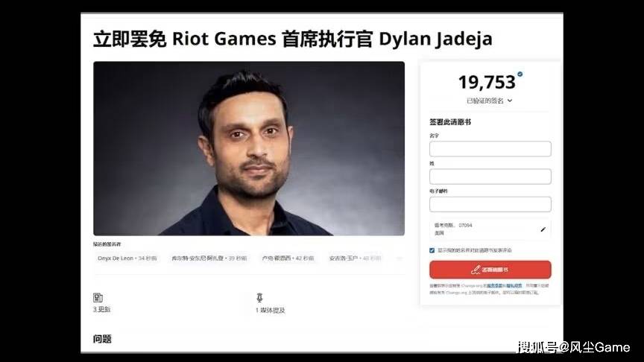Click the 19,753 signature count
This screenshot has height=362, width=644.
tap(487, 82)
